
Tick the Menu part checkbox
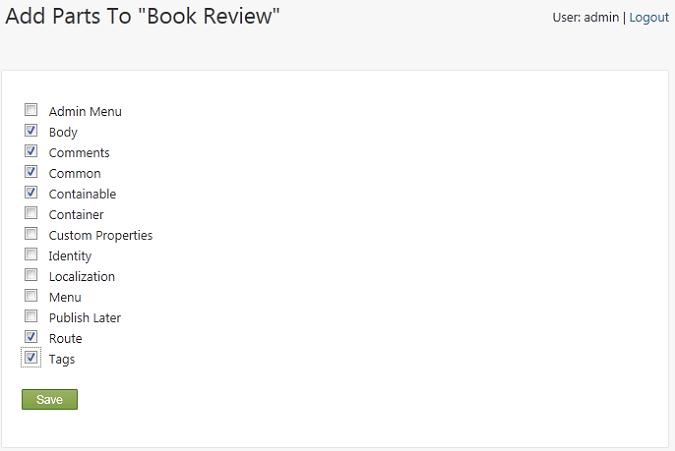coord(31,295)
